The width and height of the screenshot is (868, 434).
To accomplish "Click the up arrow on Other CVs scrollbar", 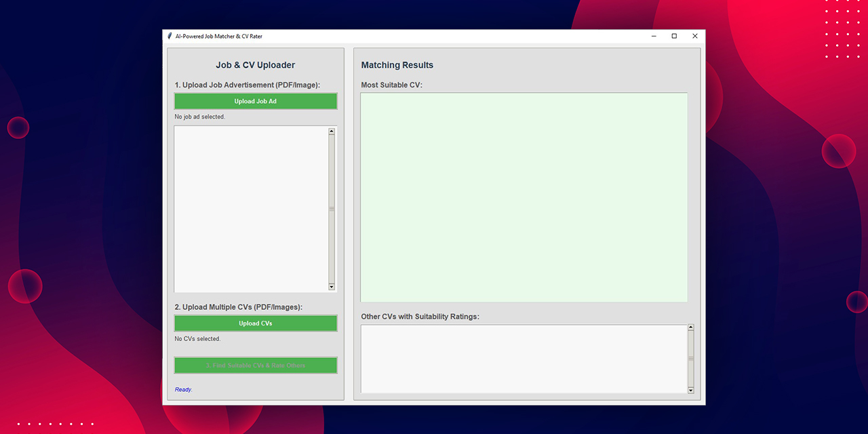I will click(690, 326).
